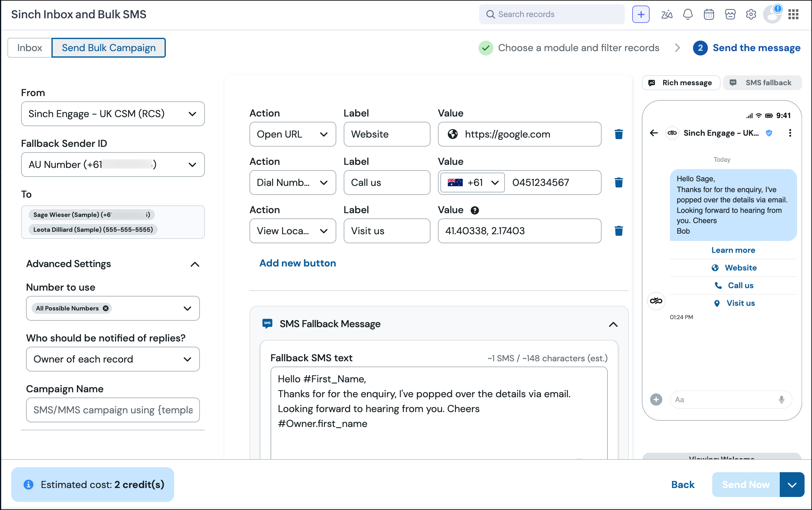Switch preview to Rich message tab
The image size is (812, 510).
(681, 83)
